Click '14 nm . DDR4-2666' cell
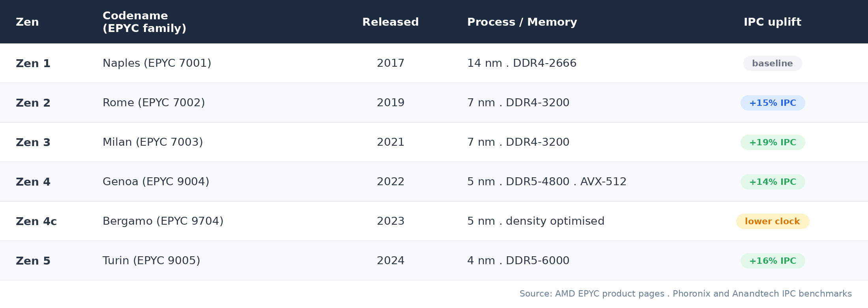Image resolution: width=868 pixels, height=308 pixels. coord(522,63)
